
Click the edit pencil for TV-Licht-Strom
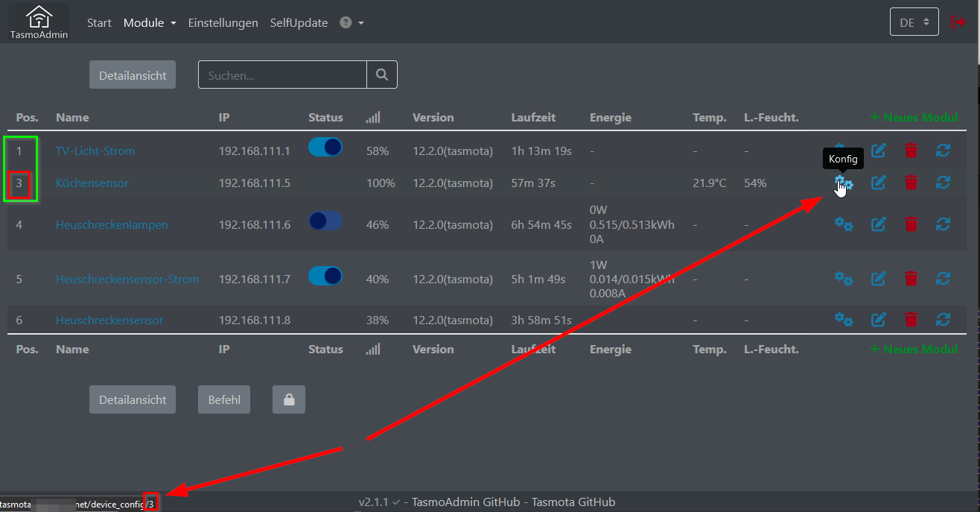tap(877, 150)
